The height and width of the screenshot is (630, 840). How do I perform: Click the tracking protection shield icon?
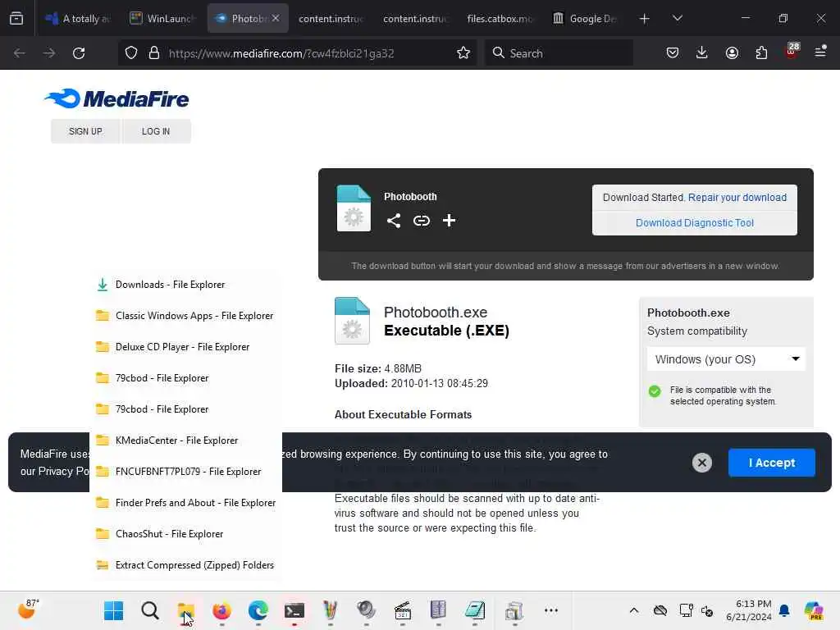131,53
